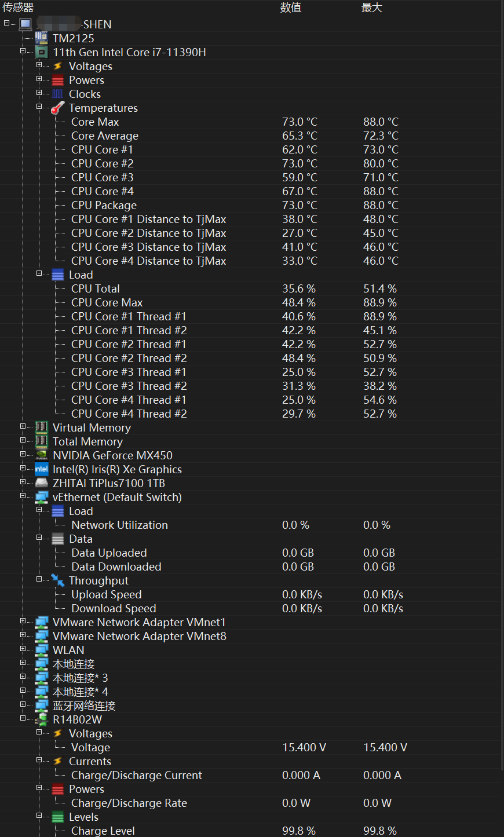Click the 73.0 °C value for CPU Core #2
This screenshot has height=837, width=504.
tap(300, 163)
